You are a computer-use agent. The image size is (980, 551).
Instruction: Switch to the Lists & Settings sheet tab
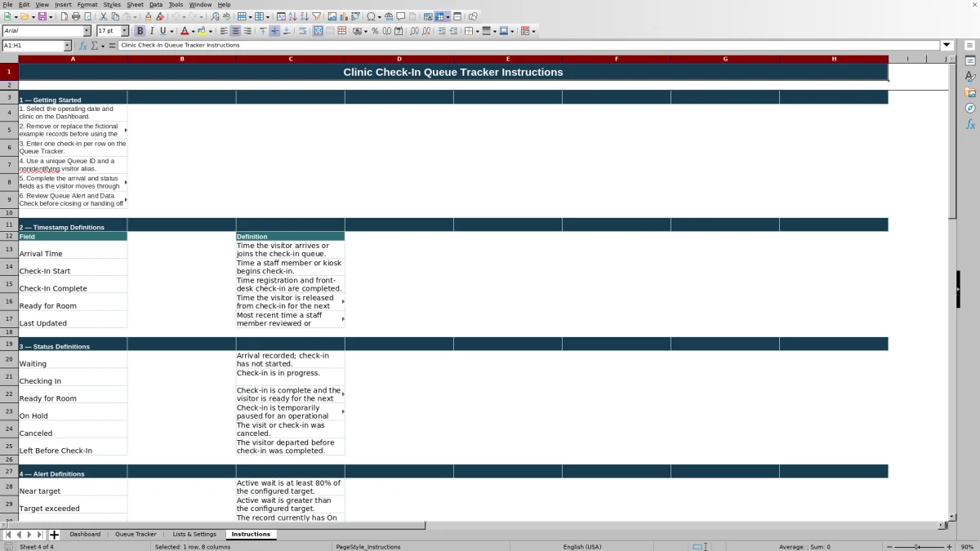[194, 535]
